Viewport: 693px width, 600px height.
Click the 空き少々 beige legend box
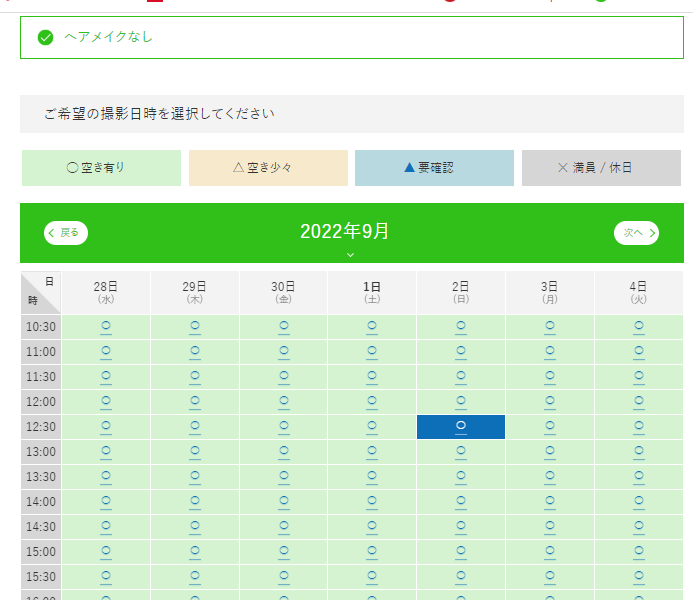pyautogui.click(x=268, y=168)
